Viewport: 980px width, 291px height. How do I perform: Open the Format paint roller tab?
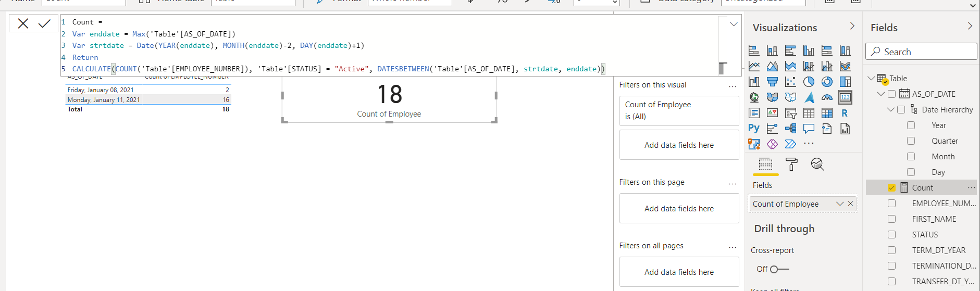pos(791,165)
